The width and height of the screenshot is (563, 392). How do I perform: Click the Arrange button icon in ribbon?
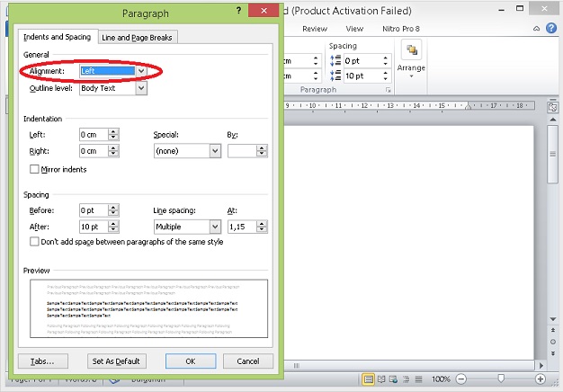coord(411,53)
